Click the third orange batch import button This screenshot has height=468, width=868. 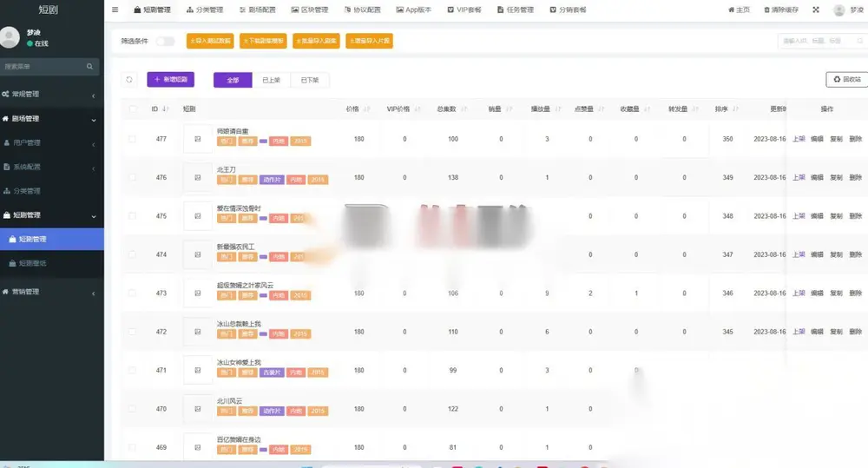[316, 41]
